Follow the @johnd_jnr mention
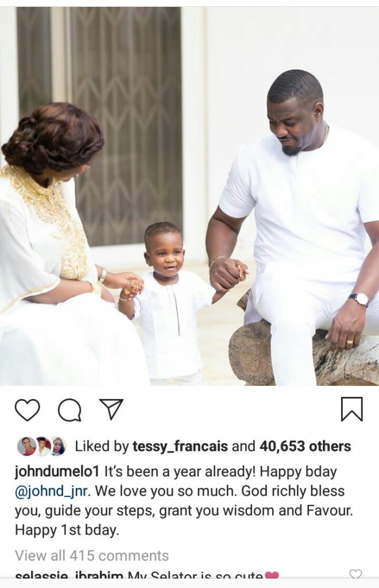 point(52,492)
